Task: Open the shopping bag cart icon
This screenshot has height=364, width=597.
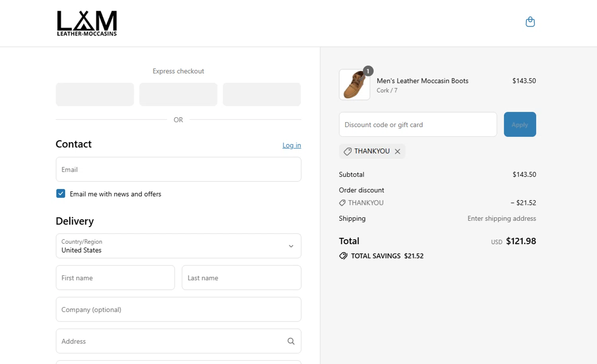Action: coord(530,21)
